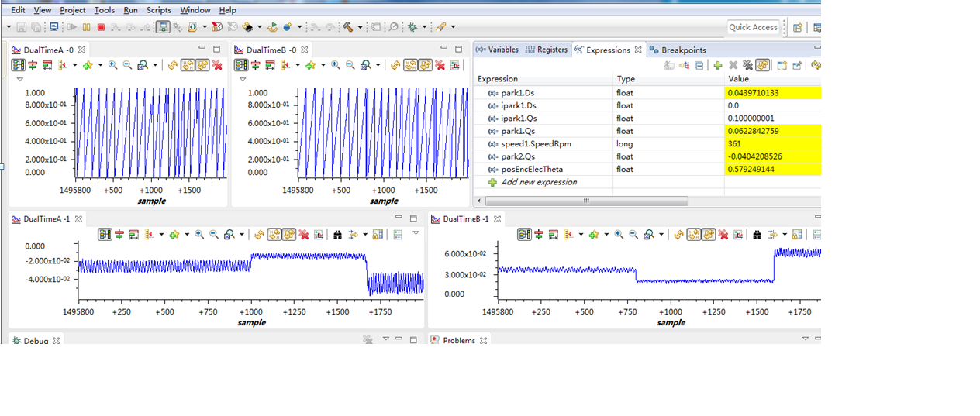Image resolution: width=980 pixels, height=416 pixels.
Task: Zoom in on the DualTimeA -0 graph
Action: point(113,65)
